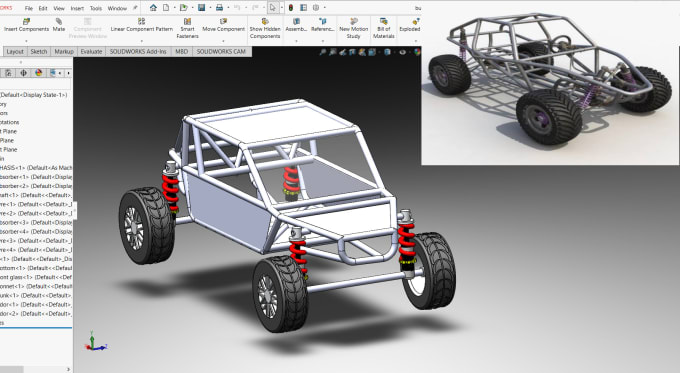Screen dimensions: 680x373
Task: Click Bill of Materials tool
Action: click(x=384, y=28)
